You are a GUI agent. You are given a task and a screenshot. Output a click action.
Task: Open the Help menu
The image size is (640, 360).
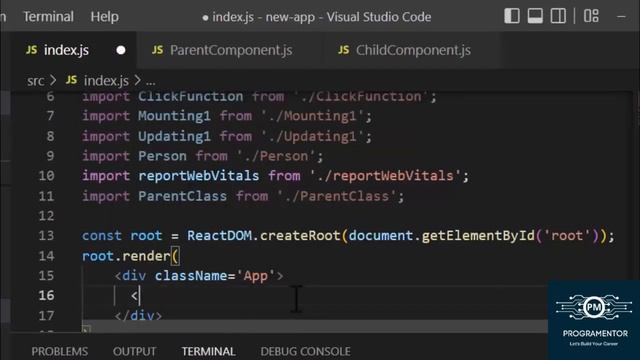click(x=104, y=17)
